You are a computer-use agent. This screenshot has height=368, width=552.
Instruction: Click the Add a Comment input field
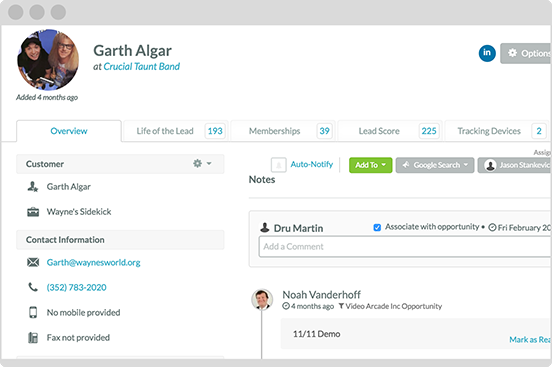coord(405,247)
